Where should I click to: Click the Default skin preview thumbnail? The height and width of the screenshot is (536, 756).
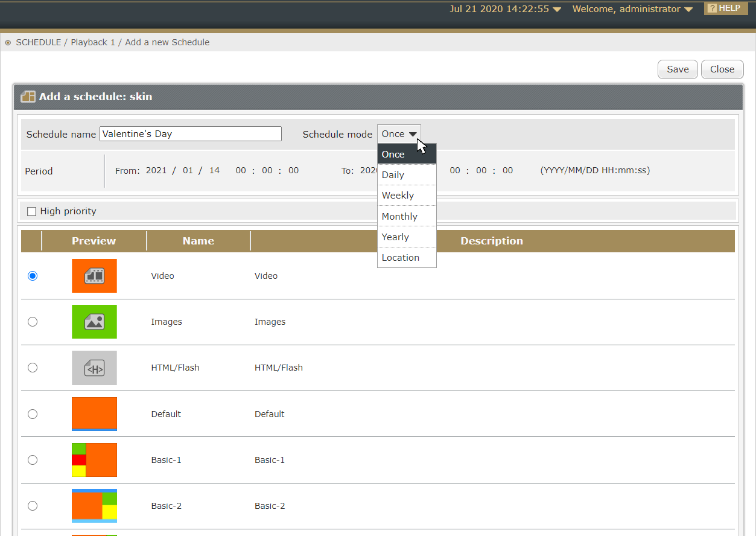point(94,414)
